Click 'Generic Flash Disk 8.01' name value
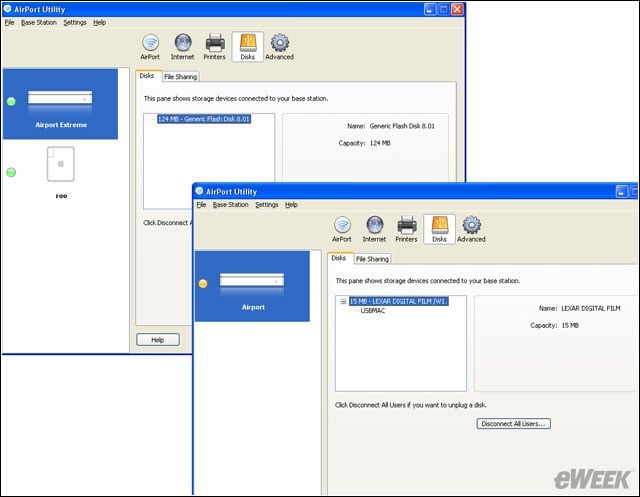Image resolution: width=640 pixels, height=497 pixels. tap(402, 126)
